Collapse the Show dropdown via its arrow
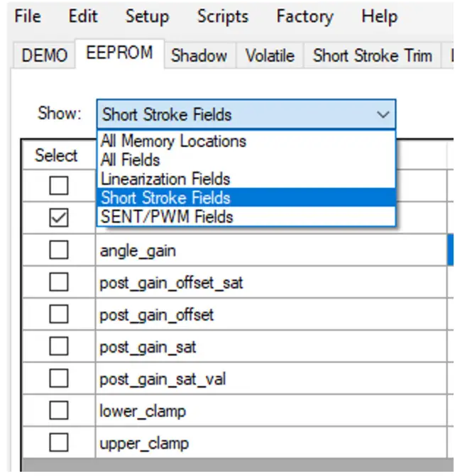The image size is (455, 476). click(x=383, y=114)
